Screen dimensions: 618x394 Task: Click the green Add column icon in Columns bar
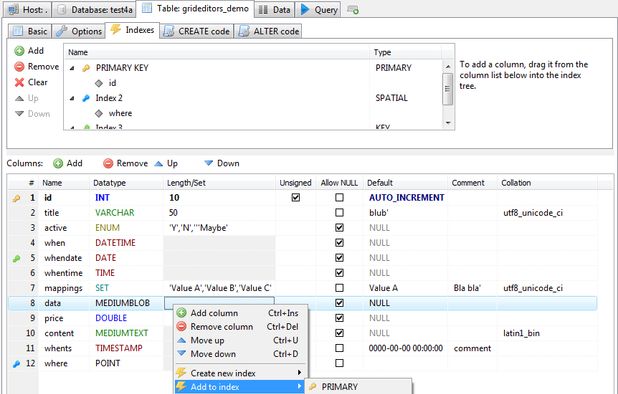tap(58, 164)
